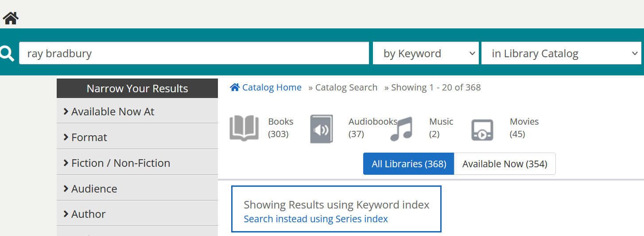This screenshot has width=644, height=236.
Task: Click the Showing 1 - 20 of 368 text
Action: coord(436,87)
